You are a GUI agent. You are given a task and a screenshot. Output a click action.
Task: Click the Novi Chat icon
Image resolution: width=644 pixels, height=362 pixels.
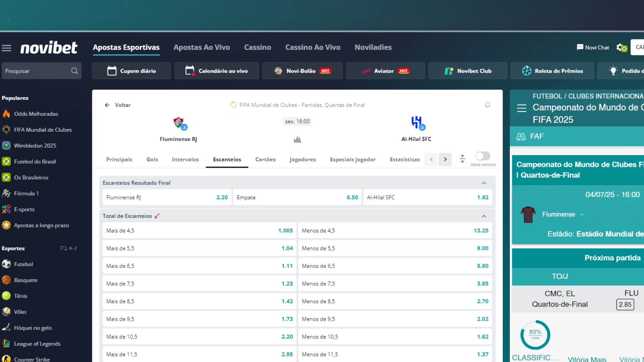[x=580, y=47]
